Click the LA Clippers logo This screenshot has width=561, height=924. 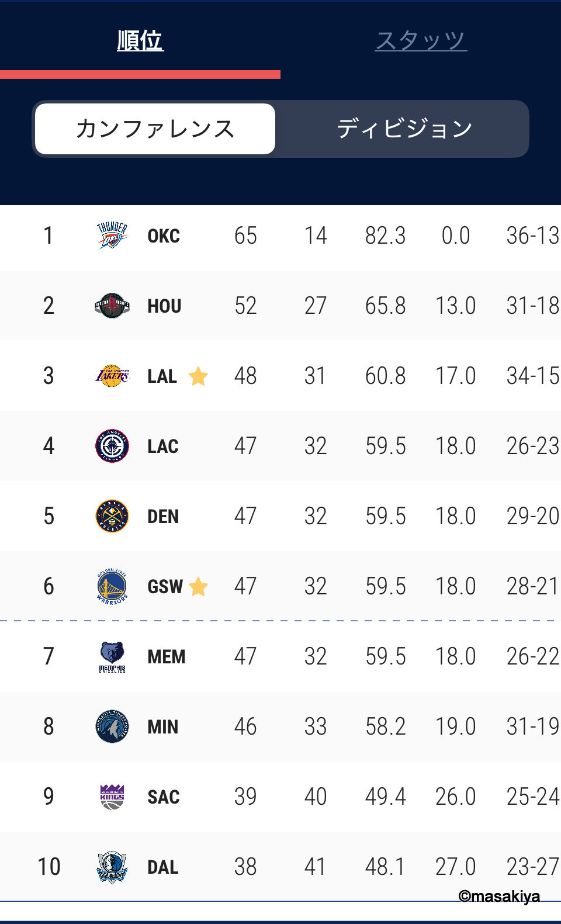[x=112, y=446]
